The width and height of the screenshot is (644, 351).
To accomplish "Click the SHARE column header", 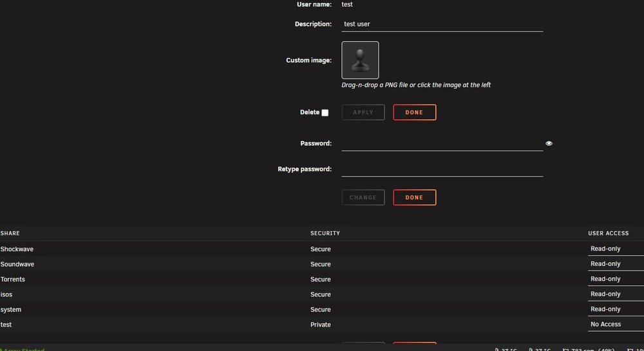I will (10, 233).
